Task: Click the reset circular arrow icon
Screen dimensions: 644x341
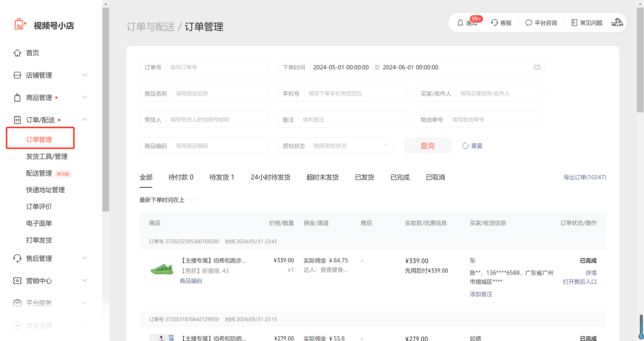Action: 465,146
